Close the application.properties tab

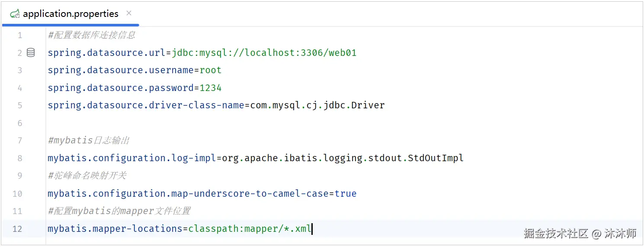click(x=129, y=13)
